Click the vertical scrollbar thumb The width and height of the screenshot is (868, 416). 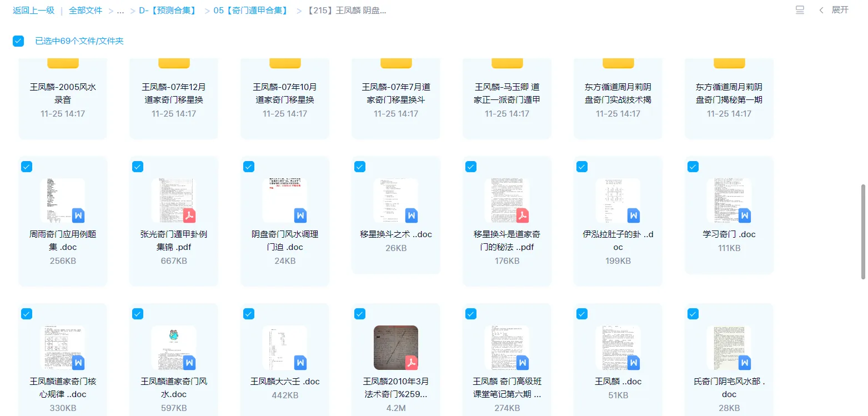863,232
